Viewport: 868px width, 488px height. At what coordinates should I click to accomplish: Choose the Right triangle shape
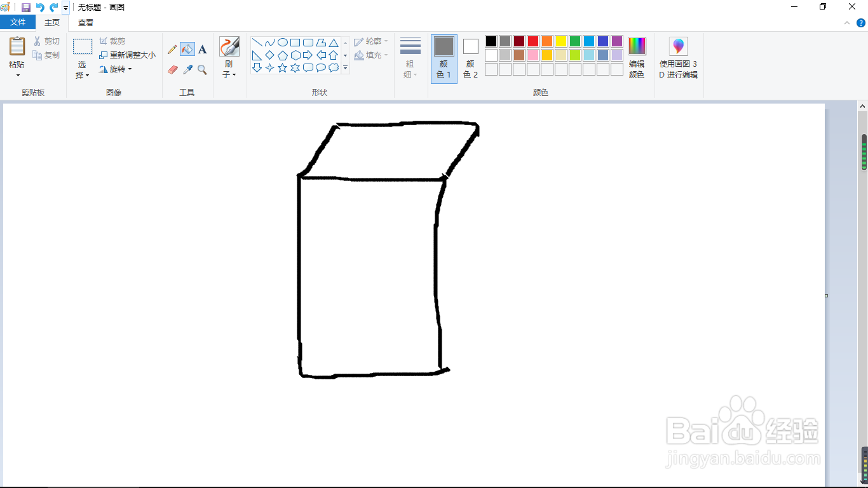(257, 55)
